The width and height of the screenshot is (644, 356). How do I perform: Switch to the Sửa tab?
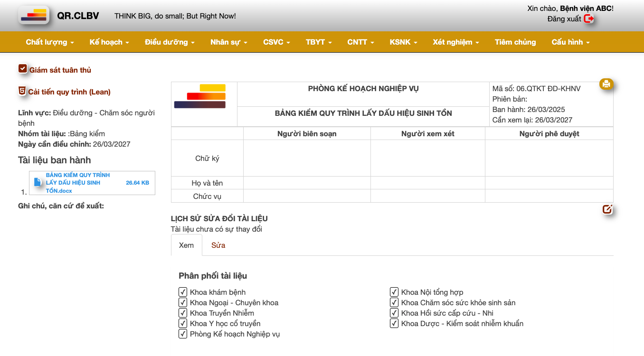pyautogui.click(x=218, y=245)
